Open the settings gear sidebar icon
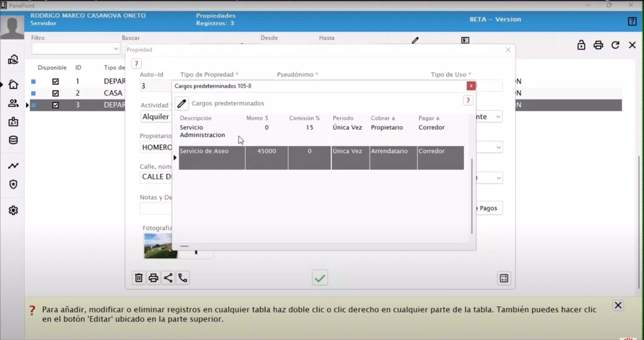 click(13, 210)
